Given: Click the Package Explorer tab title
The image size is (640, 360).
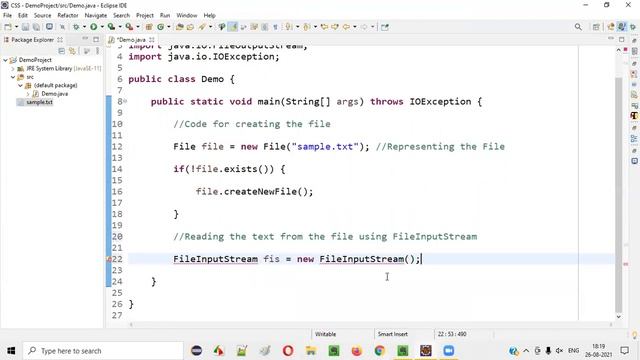Looking at the screenshot, I should (33, 40).
